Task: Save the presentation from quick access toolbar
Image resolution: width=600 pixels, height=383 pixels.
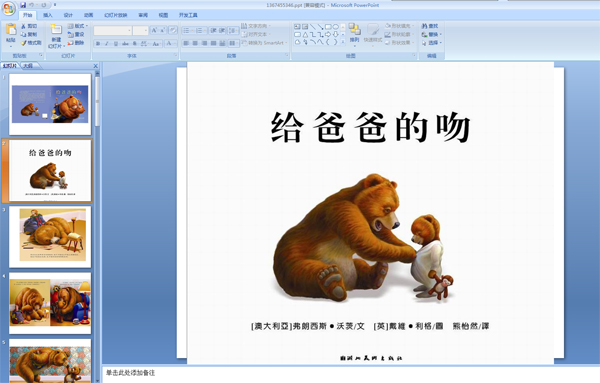Action: click(x=23, y=5)
